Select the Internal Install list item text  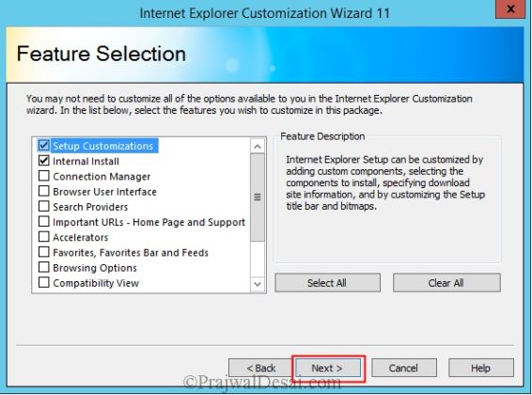coord(86,161)
